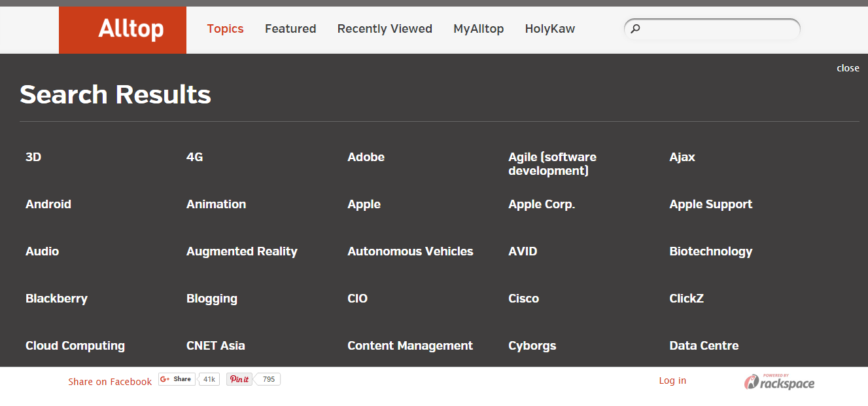The height and width of the screenshot is (406, 868).
Task: Go to Recently Viewed
Action: [x=385, y=29]
